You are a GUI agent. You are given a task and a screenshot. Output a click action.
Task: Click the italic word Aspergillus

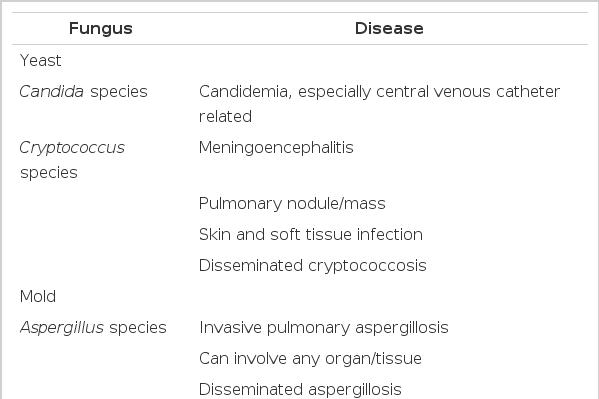62,328
